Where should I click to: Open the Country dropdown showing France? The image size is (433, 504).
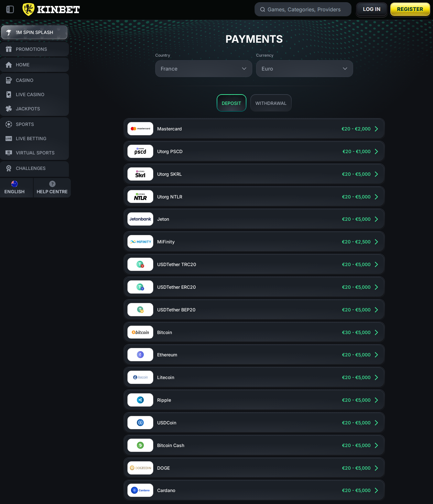(204, 69)
